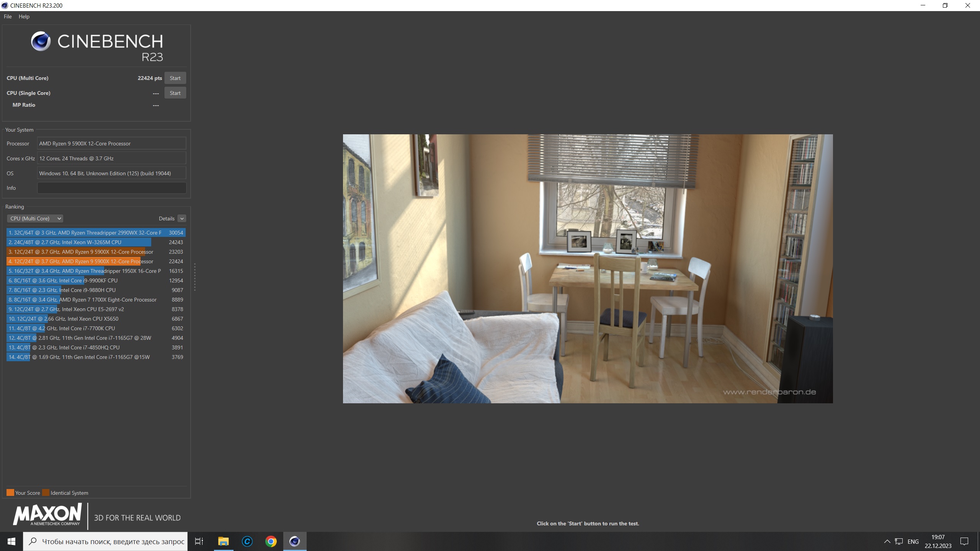Open the CPU (Multi Core) ranking dropdown
The height and width of the screenshot is (551, 980).
(x=35, y=218)
